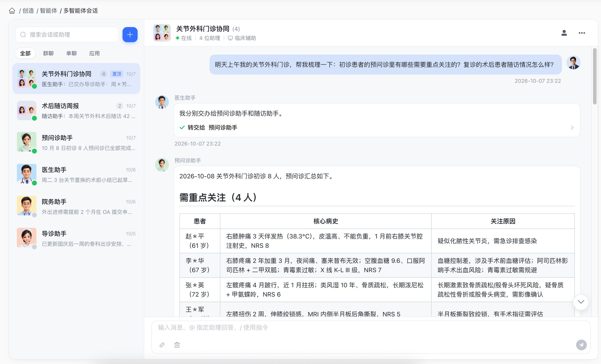Viewport: 601px width, 364px height.
Task: Open the 医生助手 conversation in sidebar
Action: click(76, 175)
